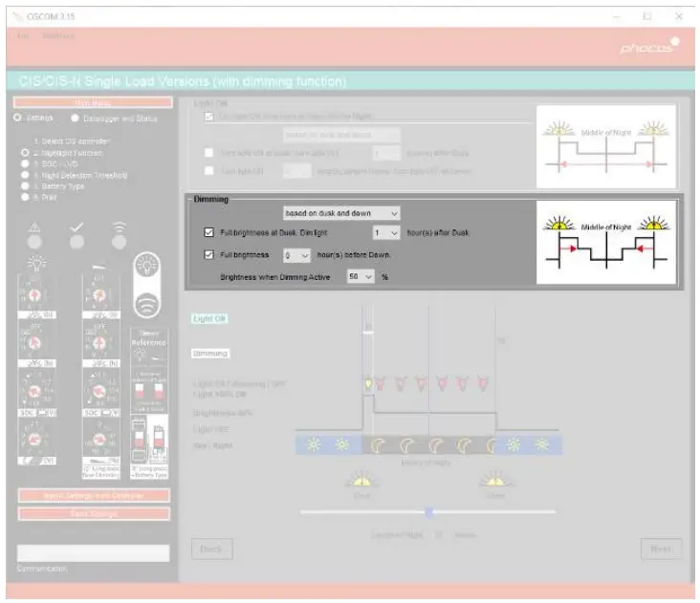Click the Reference card thumbnail
This screenshot has width=700, height=603.
click(x=149, y=371)
